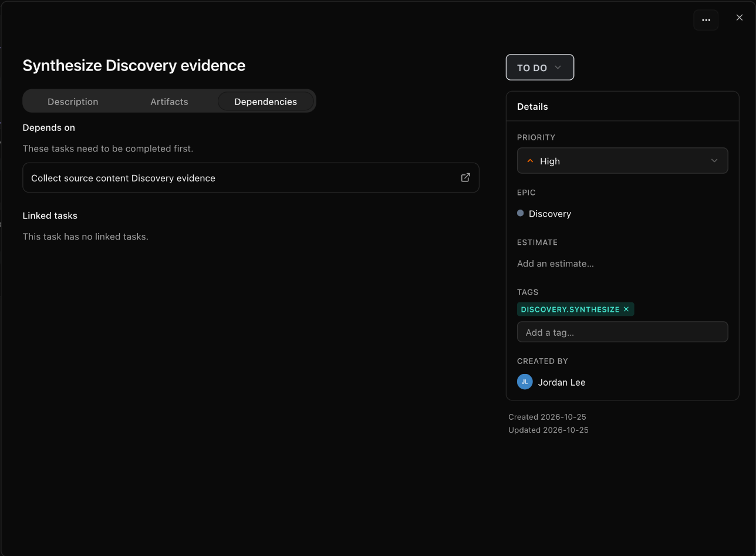Click the Discovery epic name
The image size is (756, 556).
point(550,214)
